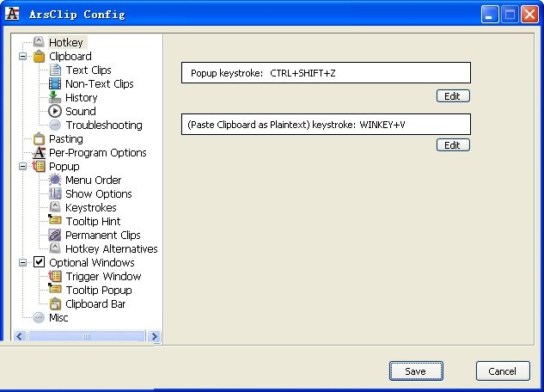The width and height of the screenshot is (544, 392).
Task: Click the tree scrollbar right arrow
Action: point(154,336)
